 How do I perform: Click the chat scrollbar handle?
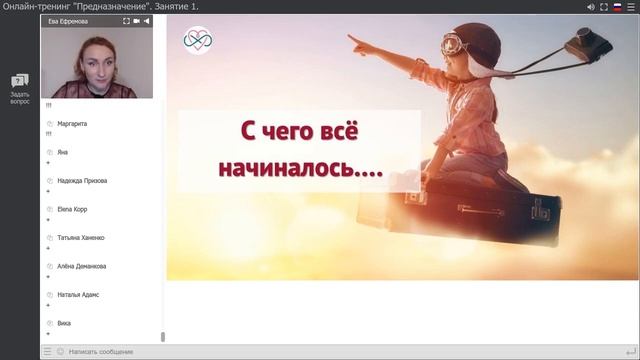[163, 337]
